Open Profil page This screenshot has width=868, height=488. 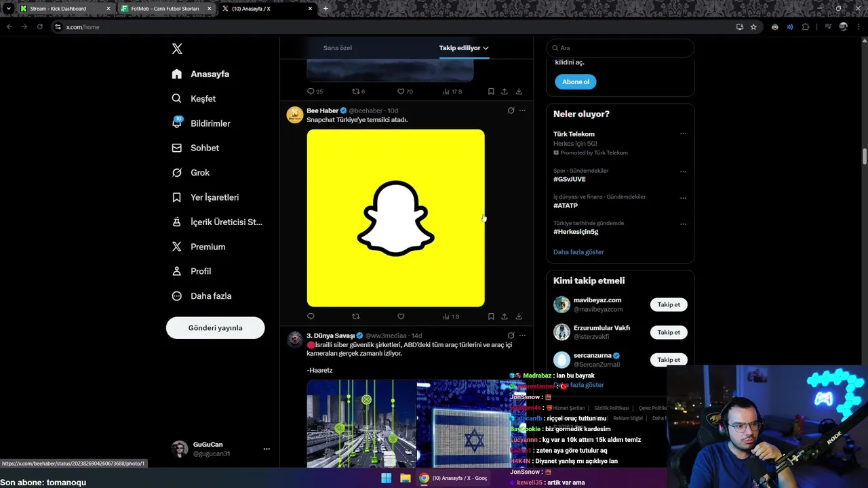(x=191, y=271)
